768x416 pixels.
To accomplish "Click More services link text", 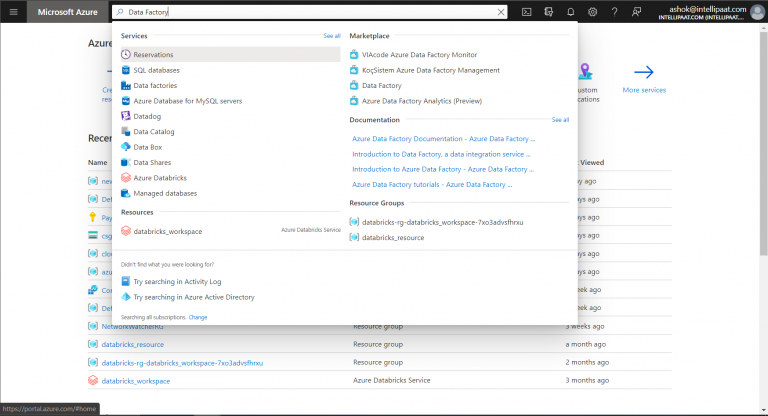I will coord(644,90).
